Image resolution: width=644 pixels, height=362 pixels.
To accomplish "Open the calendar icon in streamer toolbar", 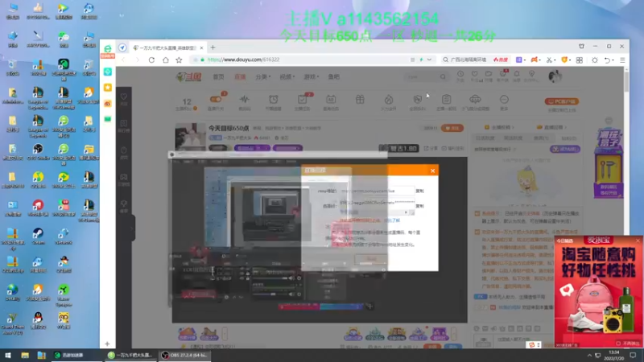I will (331, 99).
